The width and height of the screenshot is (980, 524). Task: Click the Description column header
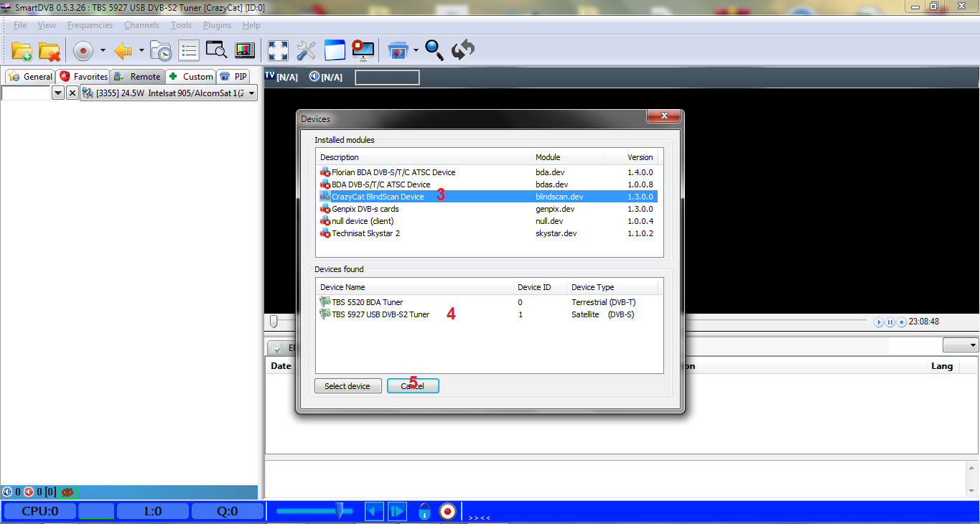coord(424,157)
